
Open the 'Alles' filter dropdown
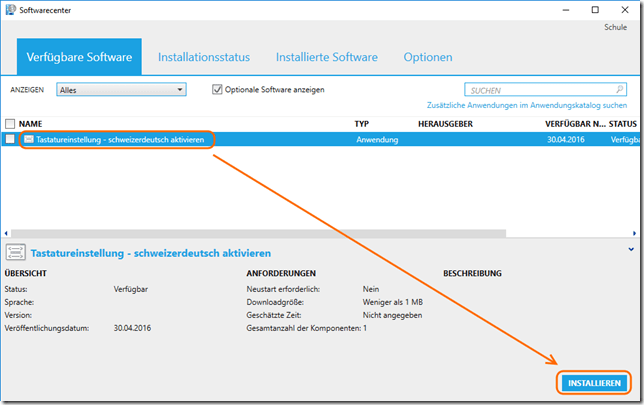pyautogui.click(x=121, y=90)
